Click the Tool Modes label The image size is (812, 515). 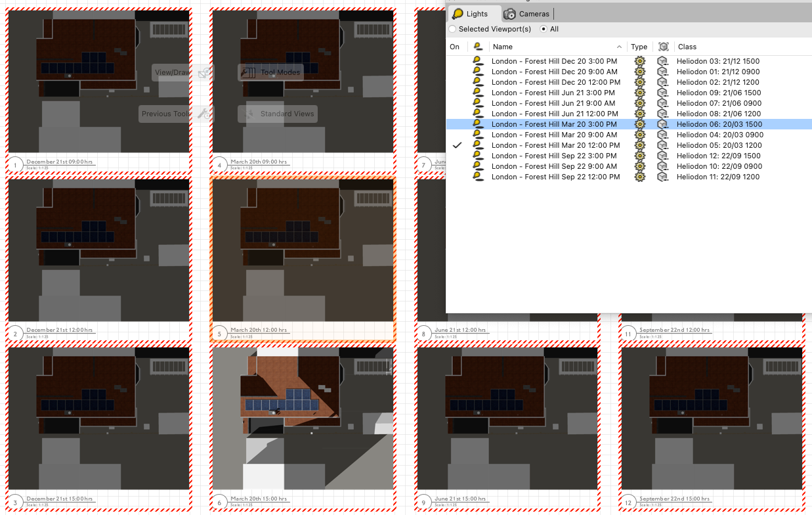tap(280, 72)
